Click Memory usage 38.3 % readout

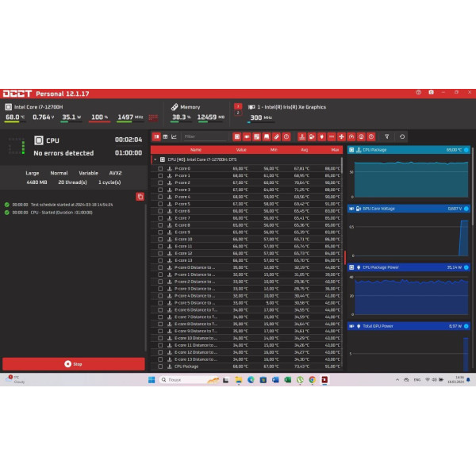[x=181, y=117]
